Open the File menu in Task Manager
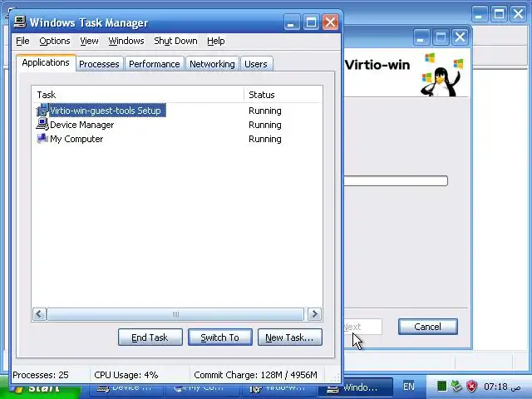The image size is (532, 399). point(22,41)
